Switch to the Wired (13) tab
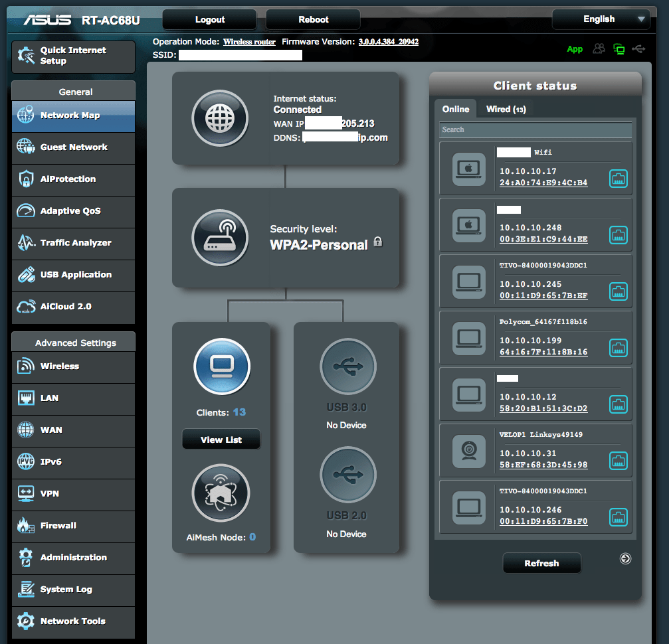Screen dimensions: 669x644 pos(506,109)
